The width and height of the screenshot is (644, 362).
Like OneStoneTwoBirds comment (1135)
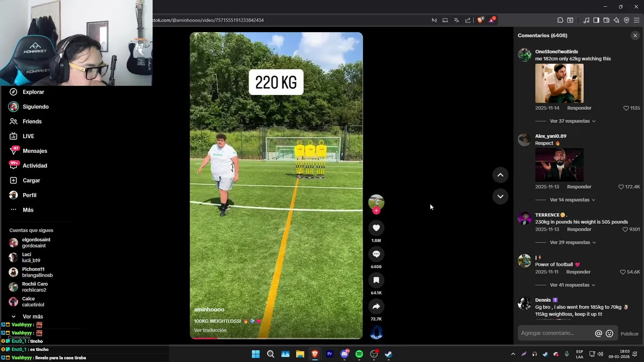tap(626, 108)
